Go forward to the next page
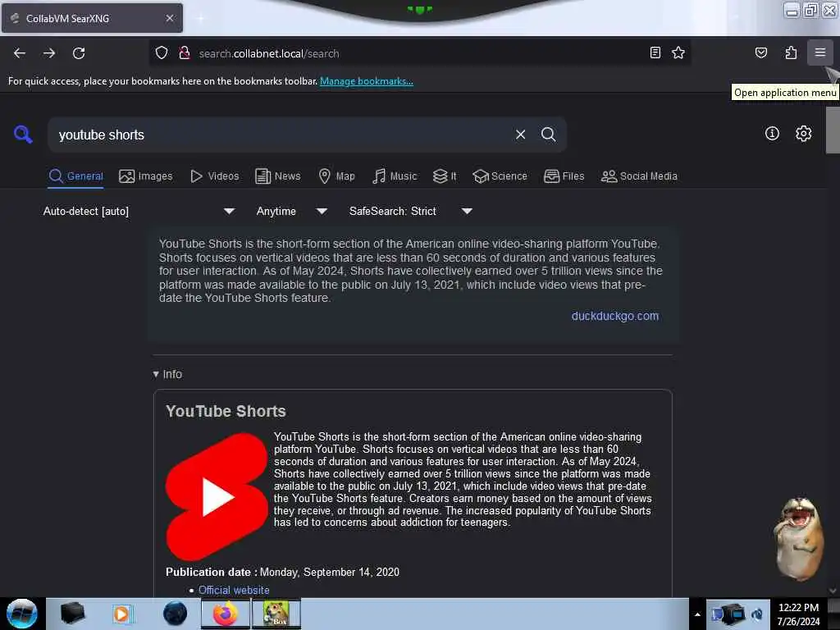 [x=49, y=53]
